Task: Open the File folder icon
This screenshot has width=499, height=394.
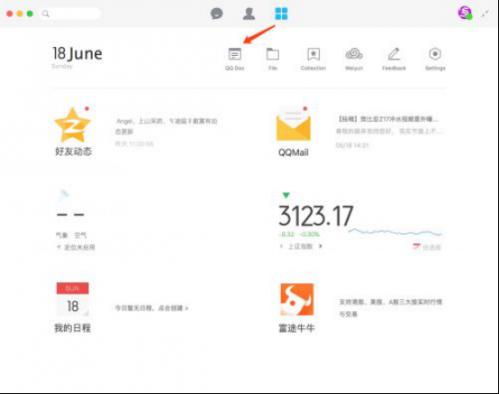Action: click(x=273, y=54)
